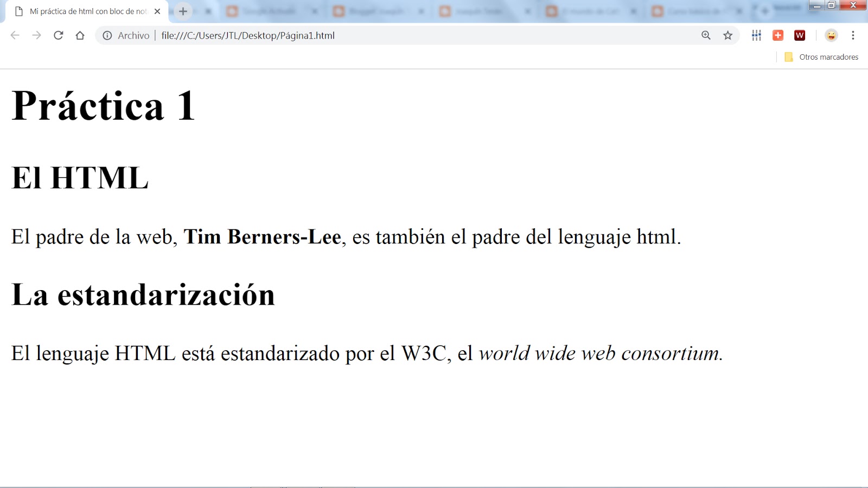Switch to the Mi práctica de html tab
Image resolution: width=868 pixels, height=488 pixels.
point(87,10)
